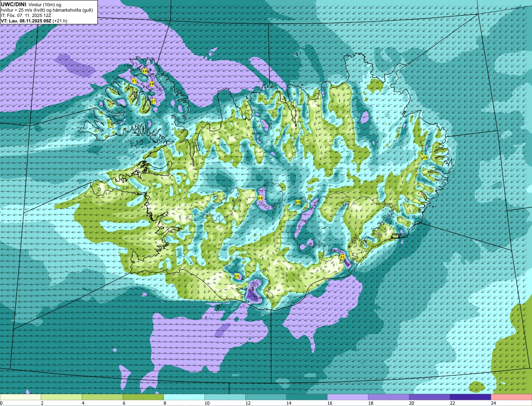Click the legend tick value "22"

pyautogui.click(x=453, y=403)
